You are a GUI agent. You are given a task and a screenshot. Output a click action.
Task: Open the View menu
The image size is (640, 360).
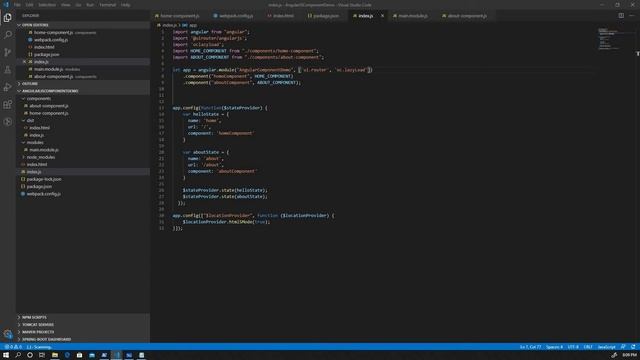(x=66, y=5)
